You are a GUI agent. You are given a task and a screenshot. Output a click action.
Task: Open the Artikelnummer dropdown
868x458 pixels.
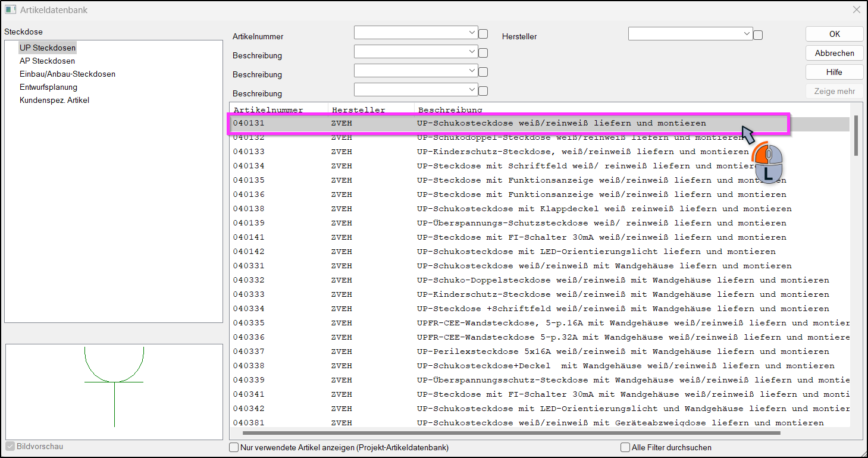pyautogui.click(x=416, y=33)
